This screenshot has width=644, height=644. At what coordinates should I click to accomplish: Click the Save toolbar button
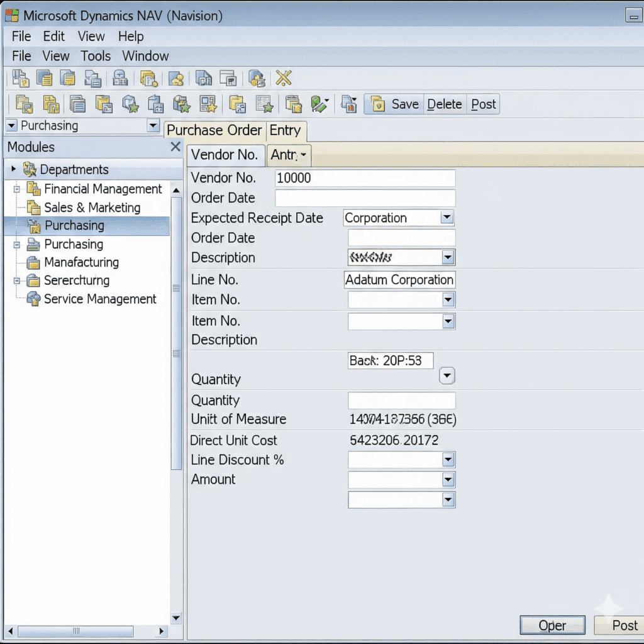(x=394, y=104)
